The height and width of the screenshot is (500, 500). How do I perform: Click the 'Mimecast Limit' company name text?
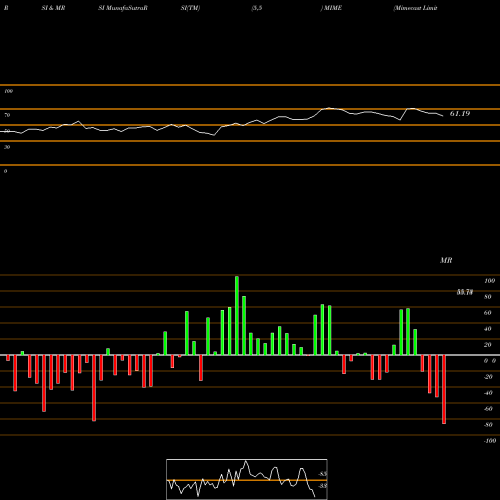pyautogui.click(x=415, y=8)
